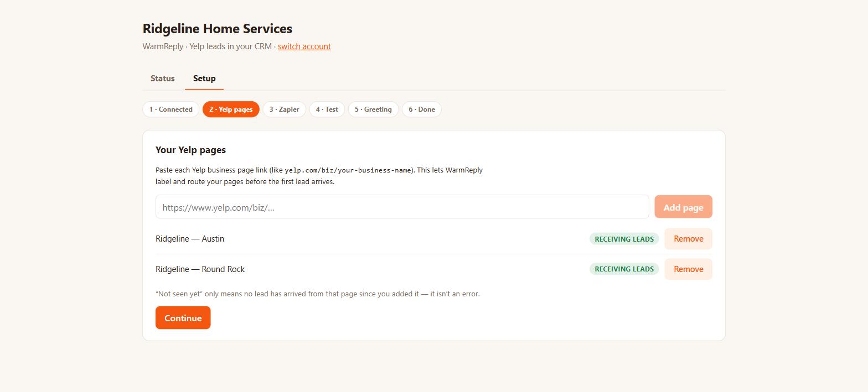The width and height of the screenshot is (868, 392).
Task: Open step 6 Done
Action: (x=422, y=109)
